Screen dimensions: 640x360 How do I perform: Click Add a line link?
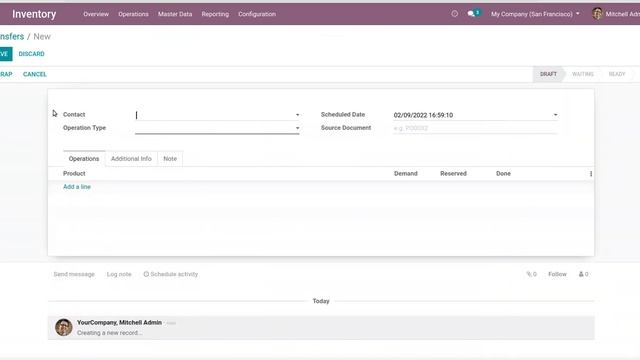[x=77, y=187]
